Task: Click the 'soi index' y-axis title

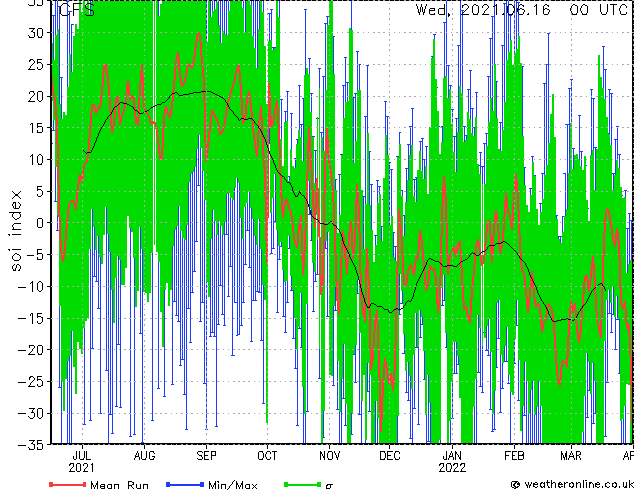Action: click(16, 230)
